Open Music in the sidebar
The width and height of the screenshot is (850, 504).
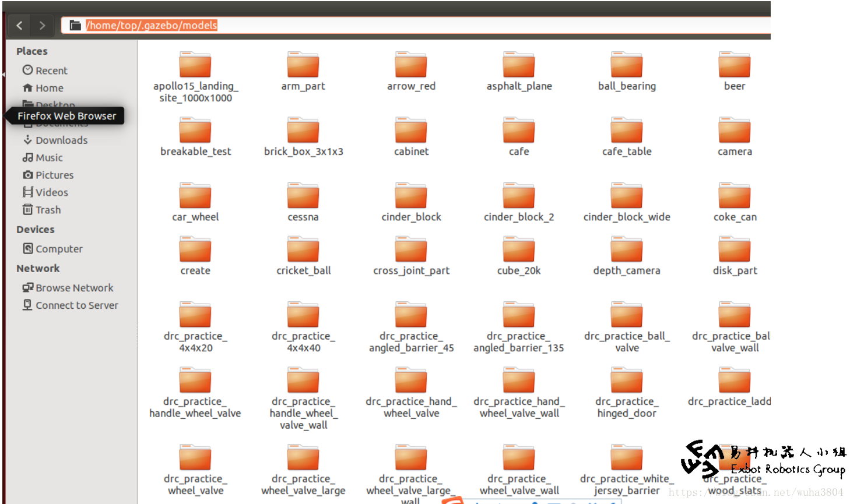click(x=43, y=157)
